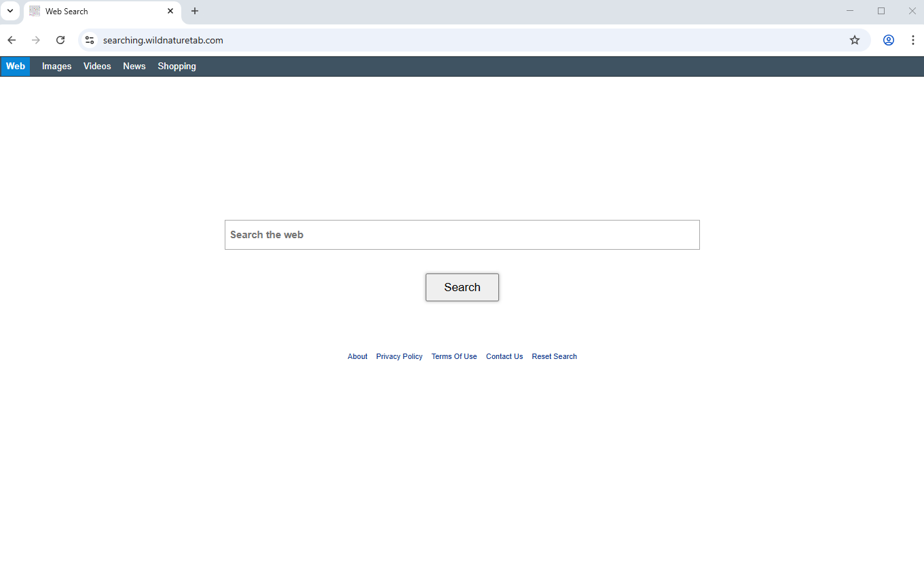This screenshot has width=924, height=568.
Task: Click the Search button
Action: (x=462, y=287)
